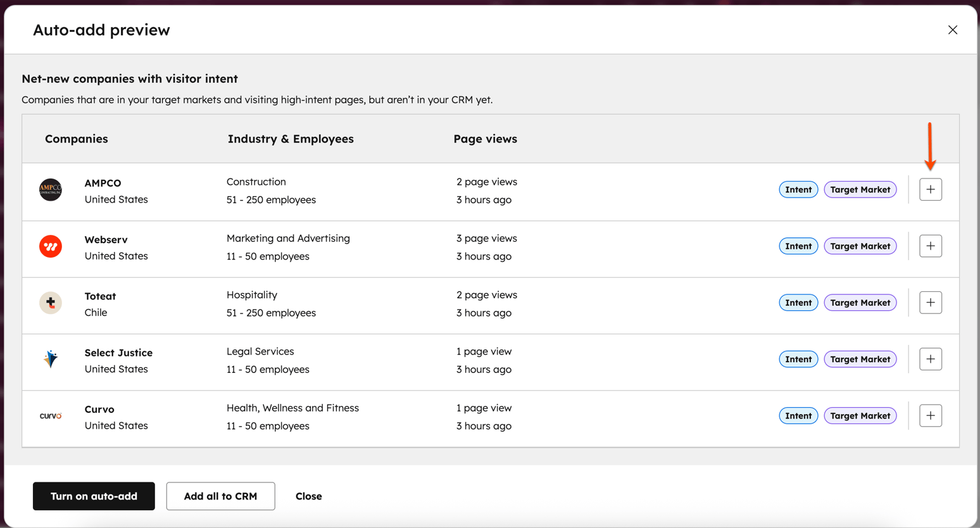Add Webserv using its plus icon
The width and height of the screenshot is (980, 528).
pos(930,246)
